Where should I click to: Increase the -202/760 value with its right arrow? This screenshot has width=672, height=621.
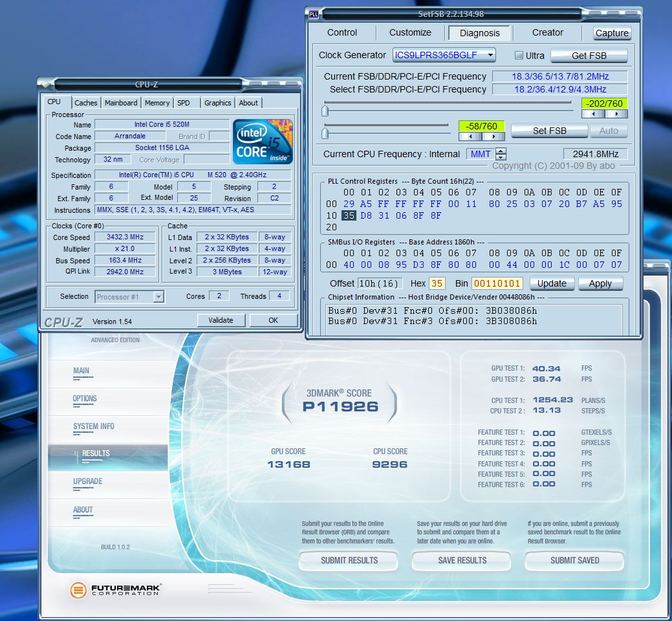point(616,114)
